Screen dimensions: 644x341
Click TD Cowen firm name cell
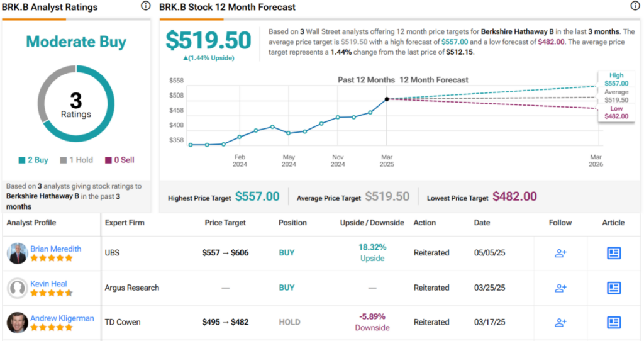[123, 323]
